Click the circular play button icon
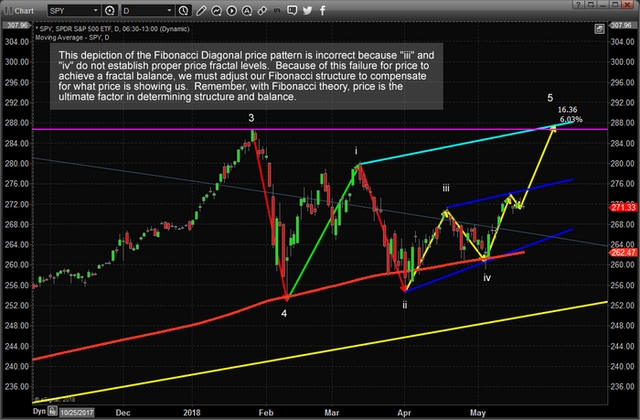Viewport: 640px width, 420px height. point(231,11)
